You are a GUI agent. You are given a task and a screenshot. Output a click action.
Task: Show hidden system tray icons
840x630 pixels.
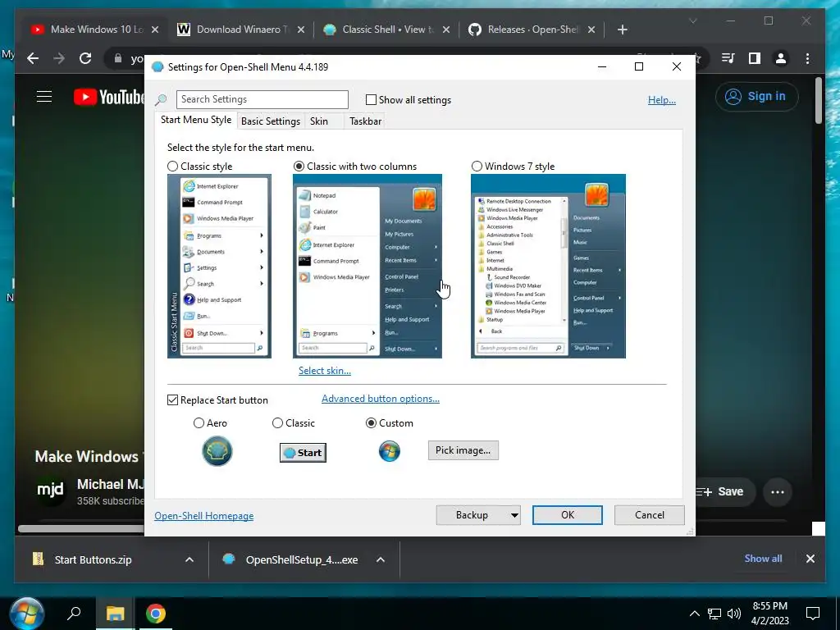click(x=694, y=614)
